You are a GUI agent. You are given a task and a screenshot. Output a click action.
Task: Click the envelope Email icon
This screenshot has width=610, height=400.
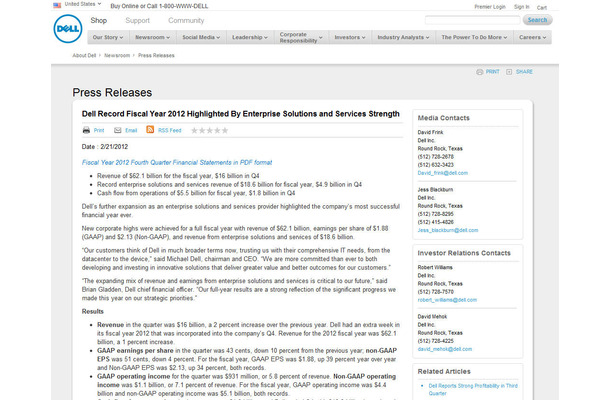pyautogui.click(x=117, y=130)
